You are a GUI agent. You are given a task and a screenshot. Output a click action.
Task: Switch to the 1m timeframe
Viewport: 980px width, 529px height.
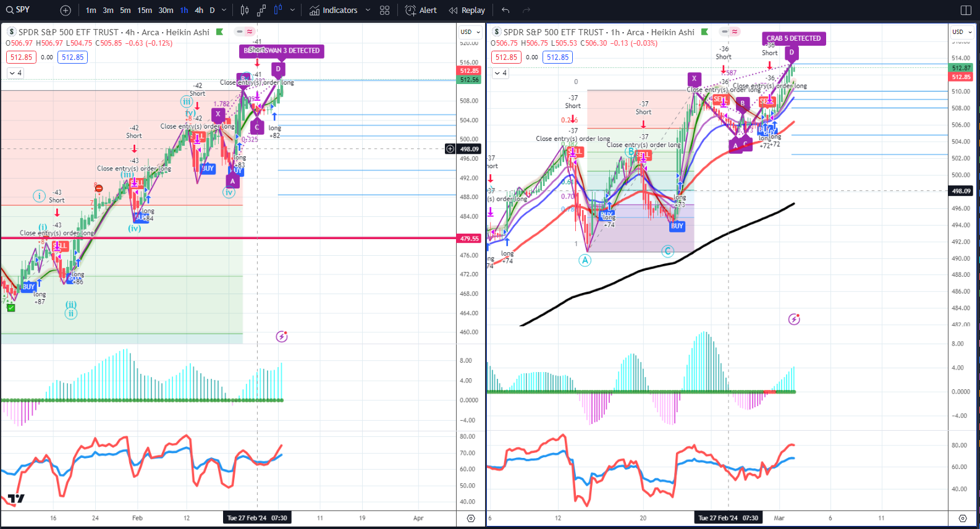pyautogui.click(x=91, y=11)
